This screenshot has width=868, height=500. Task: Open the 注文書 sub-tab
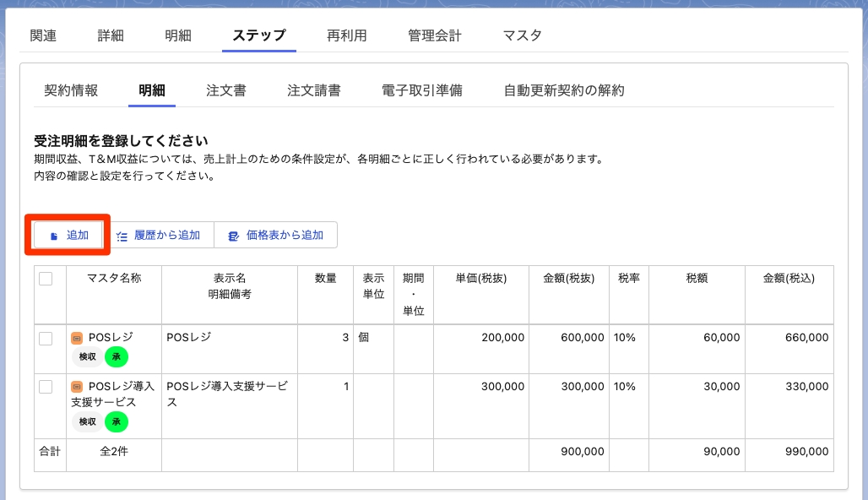[x=225, y=90]
